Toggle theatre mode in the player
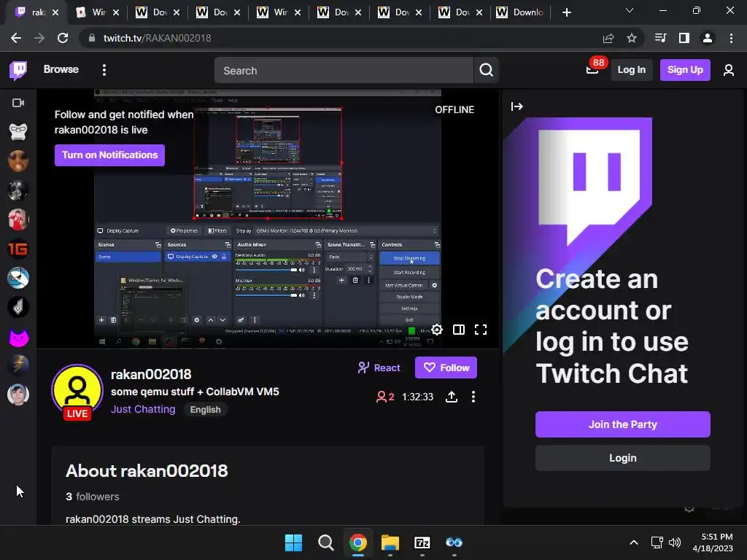Image resolution: width=747 pixels, height=560 pixels. [x=459, y=330]
